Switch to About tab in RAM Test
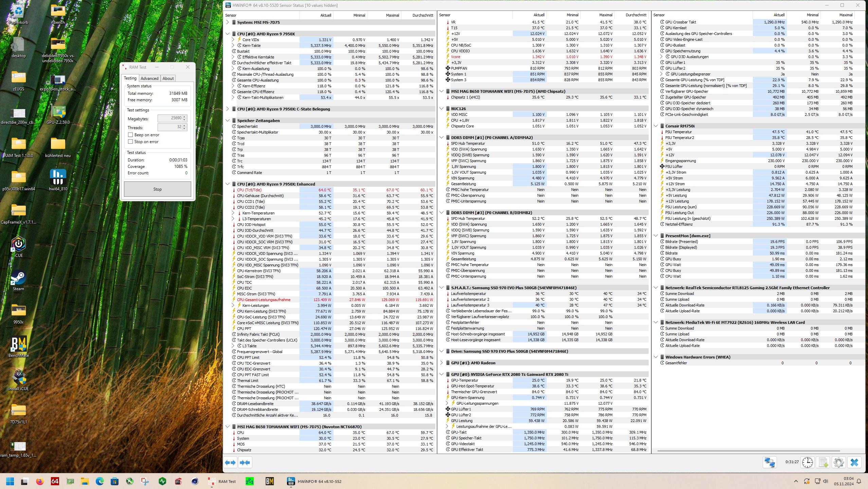 168,78
